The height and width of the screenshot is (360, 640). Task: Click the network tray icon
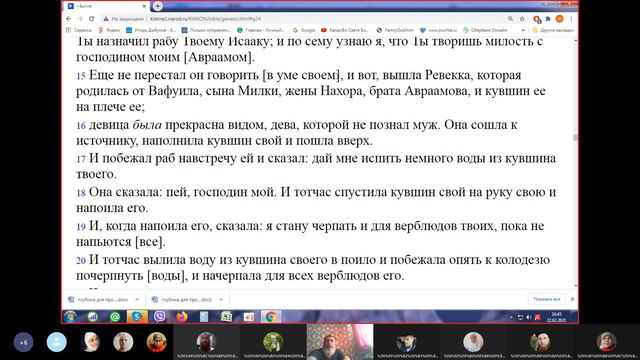520,317
